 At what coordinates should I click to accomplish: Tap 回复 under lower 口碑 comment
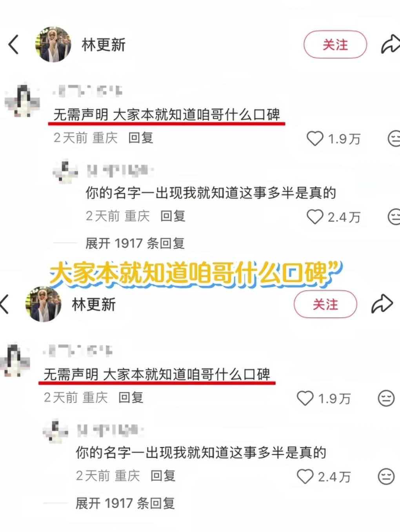click(x=131, y=398)
